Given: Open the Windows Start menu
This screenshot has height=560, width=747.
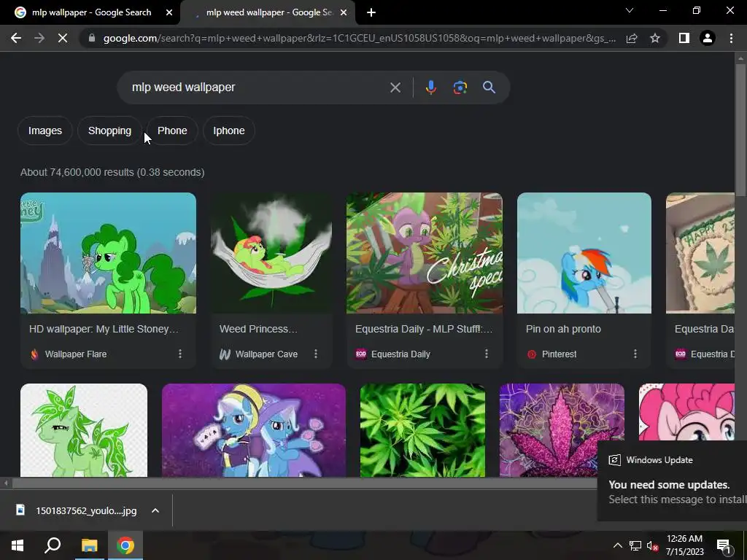Looking at the screenshot, I should [x=18, y=545].
